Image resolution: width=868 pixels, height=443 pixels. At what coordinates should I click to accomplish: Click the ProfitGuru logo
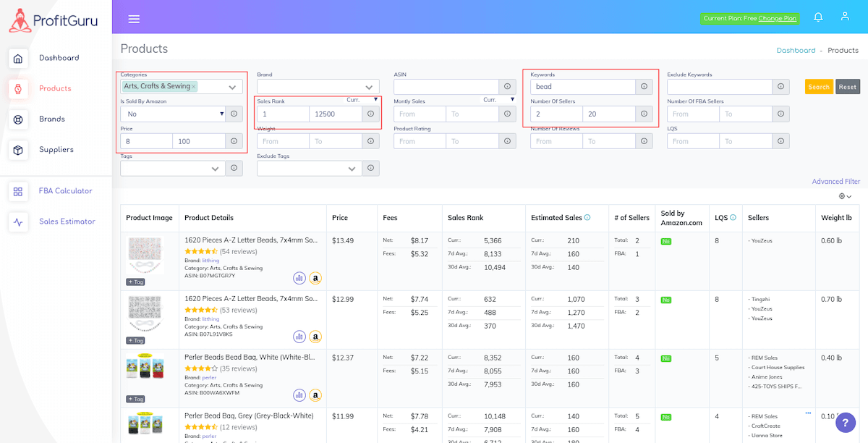click(x=52, y=20)
